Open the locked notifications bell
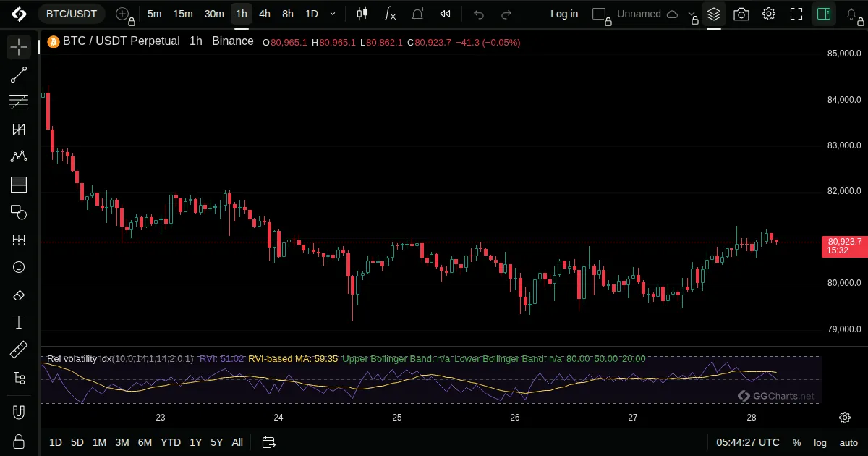The image size is (868, 456). pyautogui.click(x=853, y=14)
